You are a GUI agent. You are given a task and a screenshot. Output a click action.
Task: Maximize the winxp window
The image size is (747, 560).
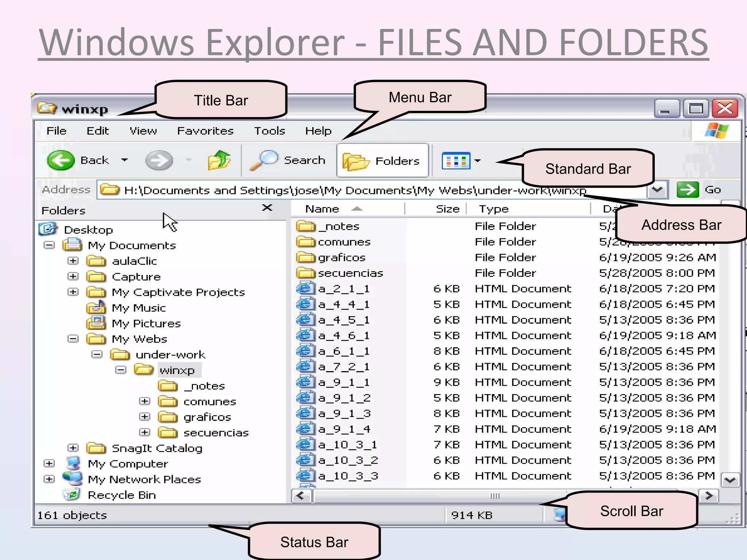696,108
